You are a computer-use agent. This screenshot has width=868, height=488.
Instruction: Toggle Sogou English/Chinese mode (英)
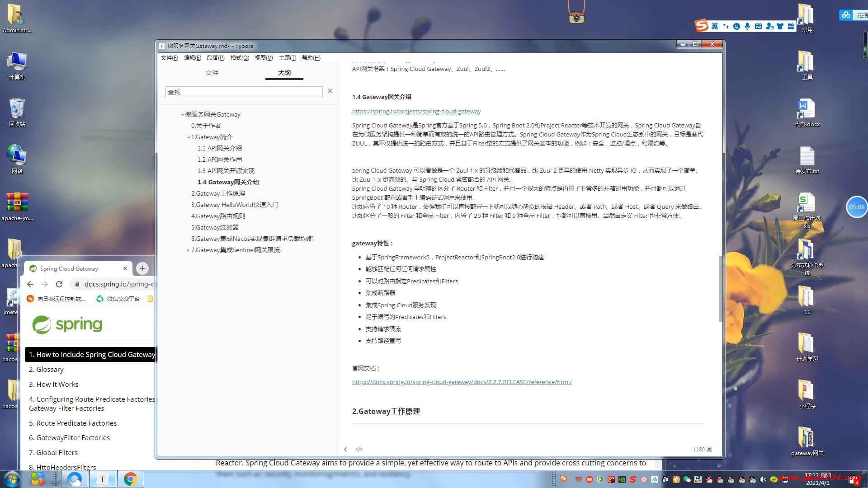pyautogui.click(x=715, y=26)
